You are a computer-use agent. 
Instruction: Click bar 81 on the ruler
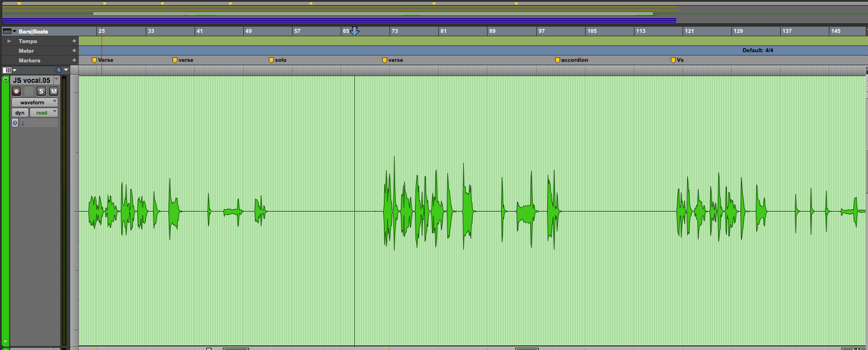pyautogui.click(x=443, y=31)
